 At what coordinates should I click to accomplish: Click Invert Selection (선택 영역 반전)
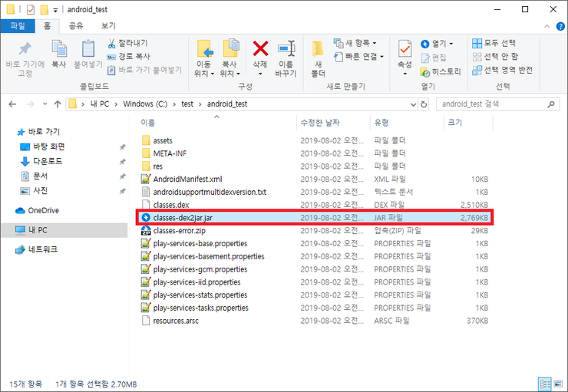(x=502, y=70)
